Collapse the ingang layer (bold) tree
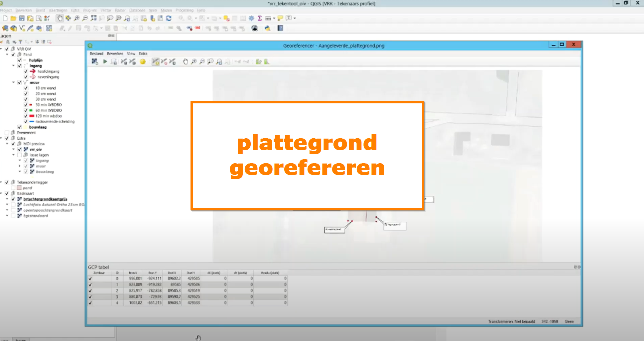 click(x=13, y=66)
